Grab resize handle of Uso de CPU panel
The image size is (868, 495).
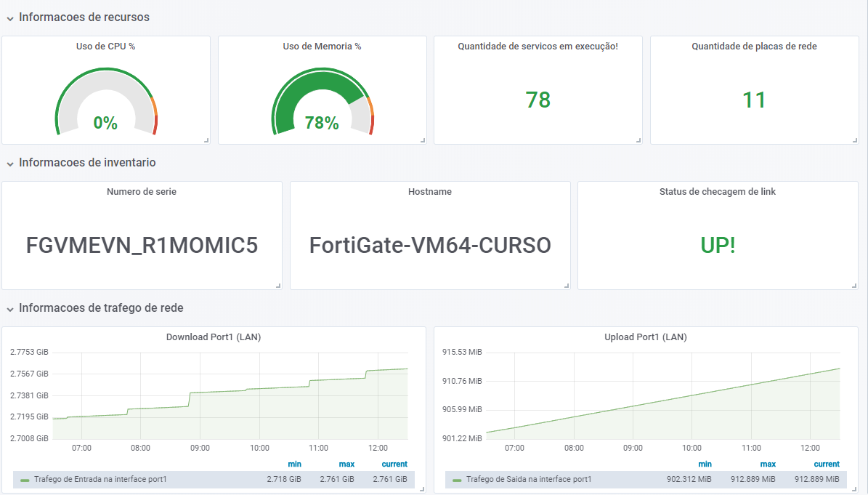pyautogui.click(x=206, y=140)
